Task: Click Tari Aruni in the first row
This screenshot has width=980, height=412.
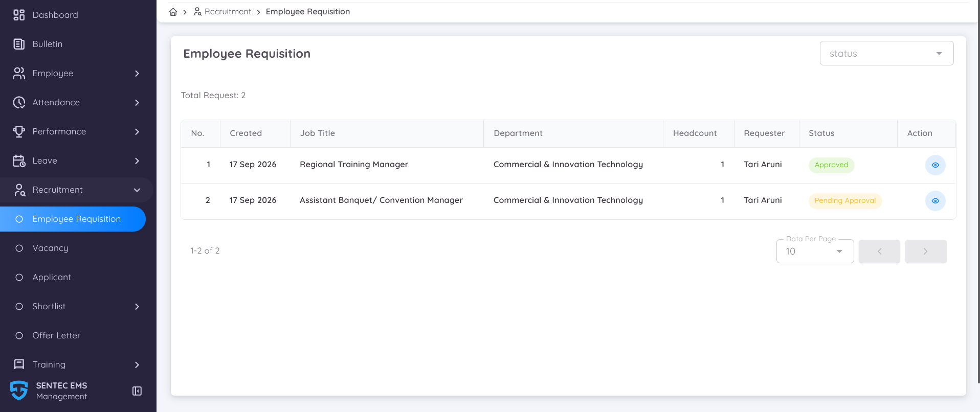Action: click(763, 165)
